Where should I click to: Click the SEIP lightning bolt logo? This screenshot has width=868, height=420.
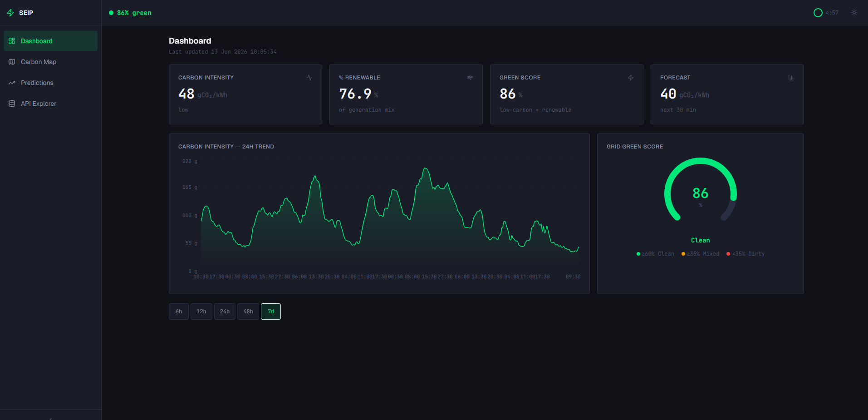point(10,13)
